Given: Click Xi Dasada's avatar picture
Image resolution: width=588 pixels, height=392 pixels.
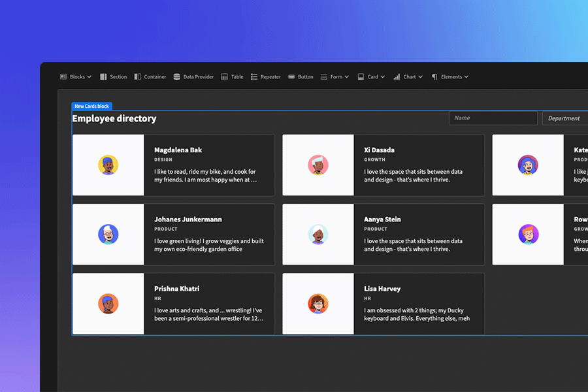Looking at the screenshot, I should click(318, 165).
